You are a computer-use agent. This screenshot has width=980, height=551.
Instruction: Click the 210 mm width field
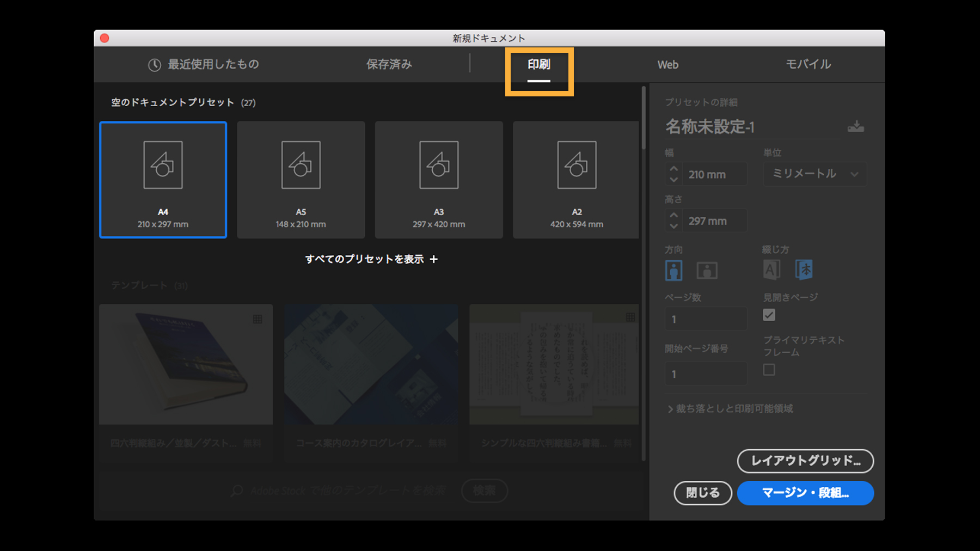pyautogui.click(x=714, y=174)
